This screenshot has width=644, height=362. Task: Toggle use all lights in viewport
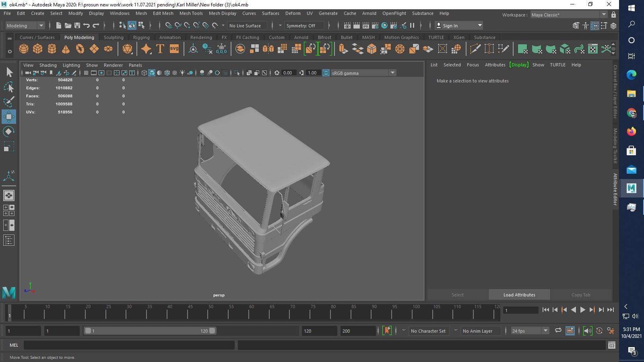[x=182, y=73]
